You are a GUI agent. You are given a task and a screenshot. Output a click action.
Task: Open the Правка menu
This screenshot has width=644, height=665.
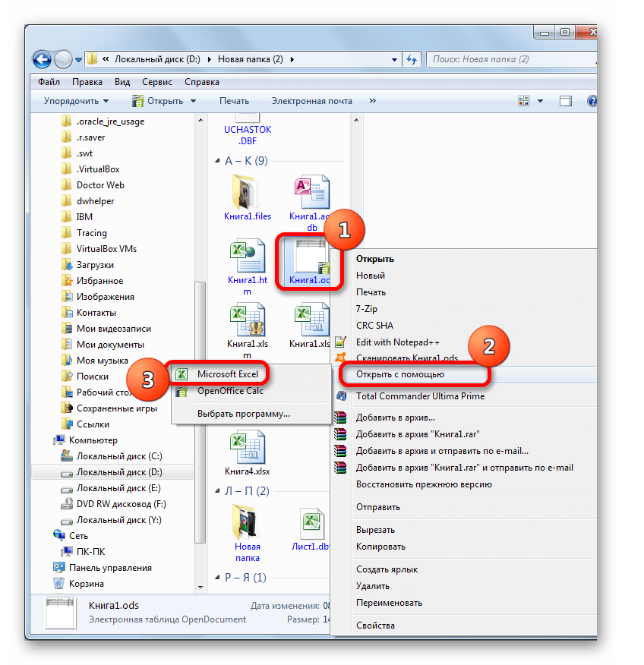pos(87,82)
